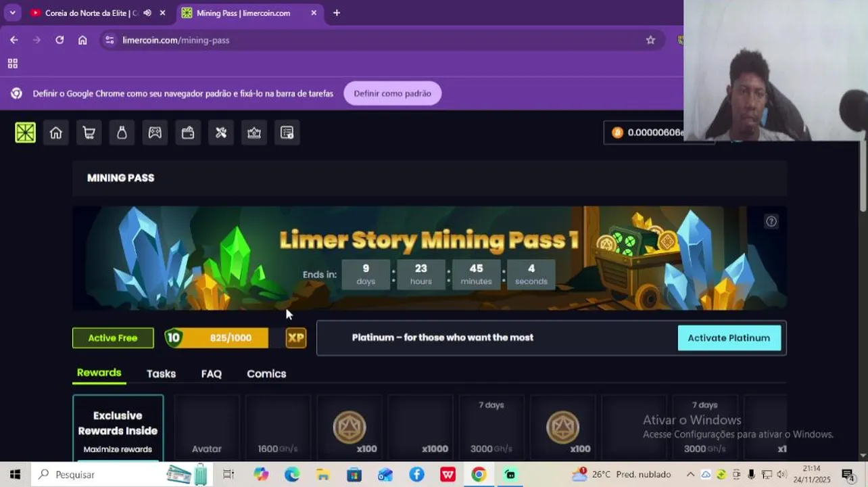Image resolution: width=868 pixels, height=487 pixels.
Task: Mute the YouTube tab audio icon
Action: [x=147, y=13]
